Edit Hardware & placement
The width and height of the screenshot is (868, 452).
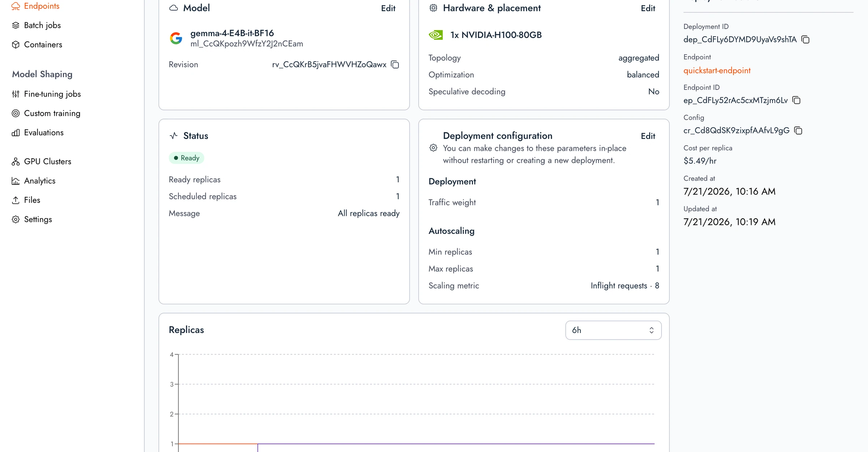(x=648, y=8)
